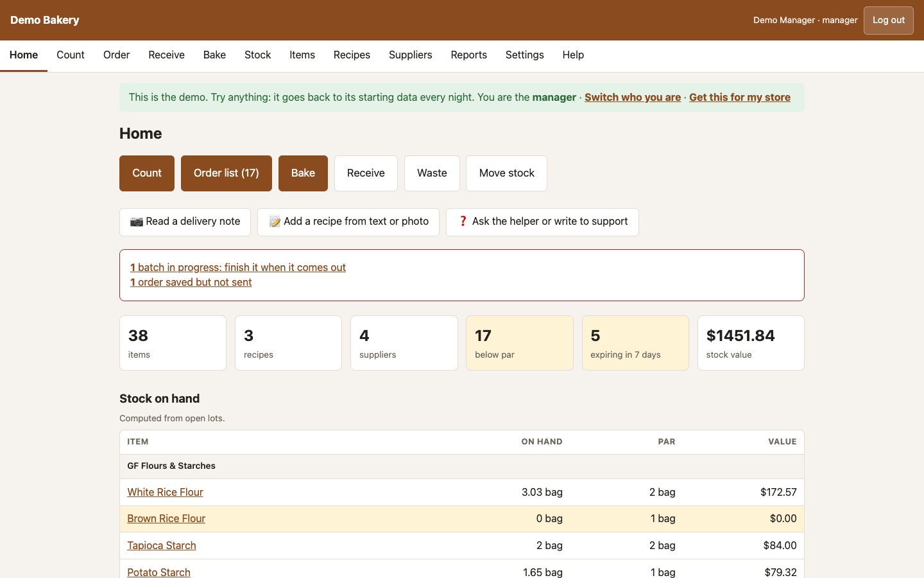Click the $0.00 value for Brown Rice Flour

[x=783, y=519]
